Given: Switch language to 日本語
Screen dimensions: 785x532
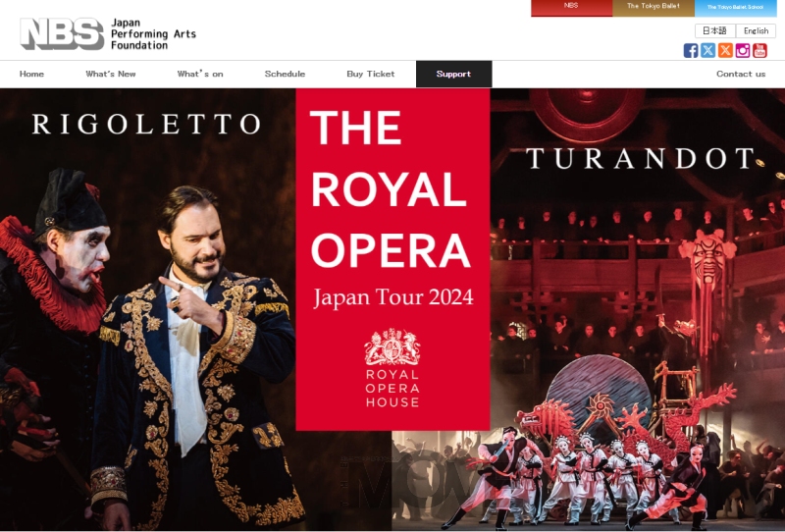Looking at the screenshot, I should [715, 31].
